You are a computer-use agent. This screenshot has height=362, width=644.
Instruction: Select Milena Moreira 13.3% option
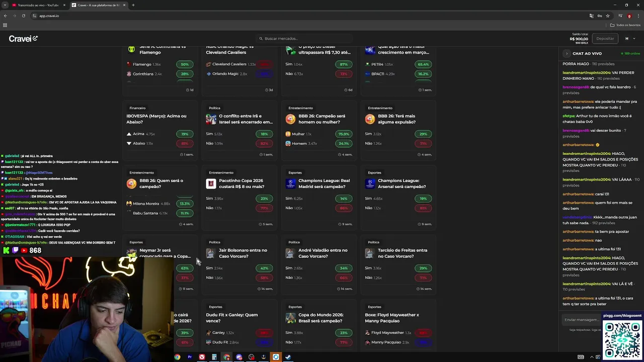185,204
